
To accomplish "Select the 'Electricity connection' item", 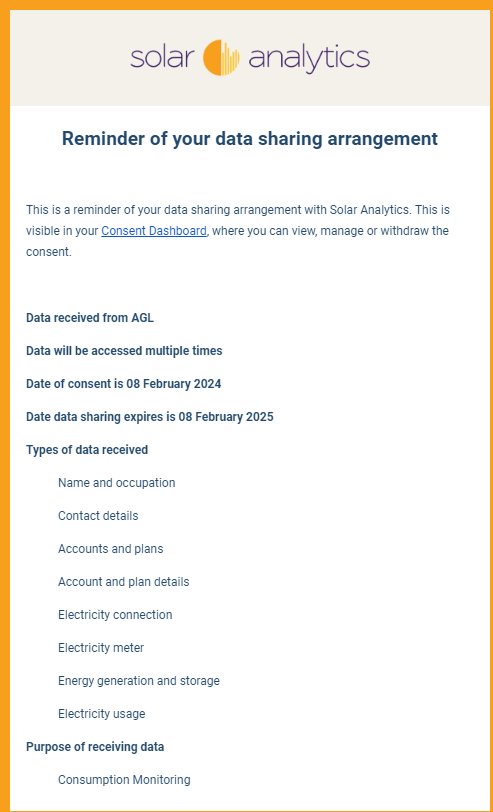I will pos(115,615).
